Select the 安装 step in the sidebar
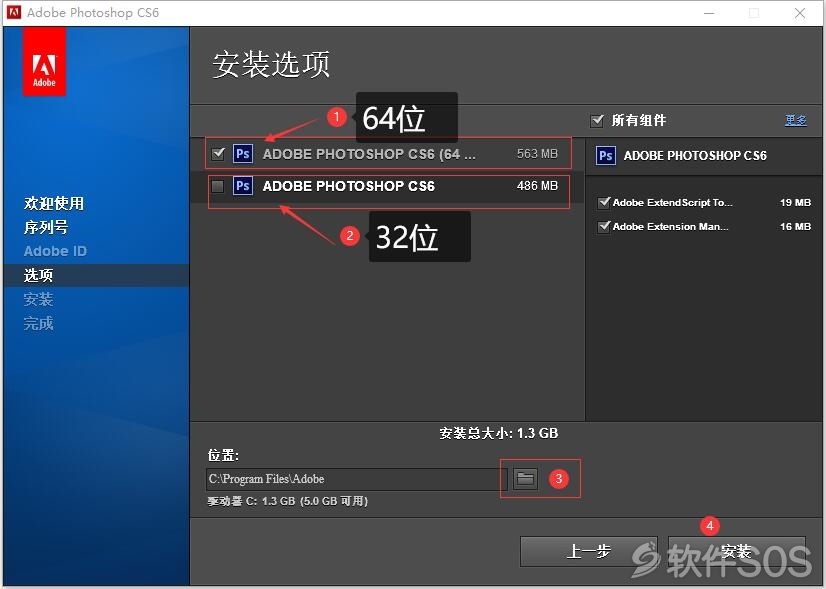826x589 pixels. click(x=38, y=299)
